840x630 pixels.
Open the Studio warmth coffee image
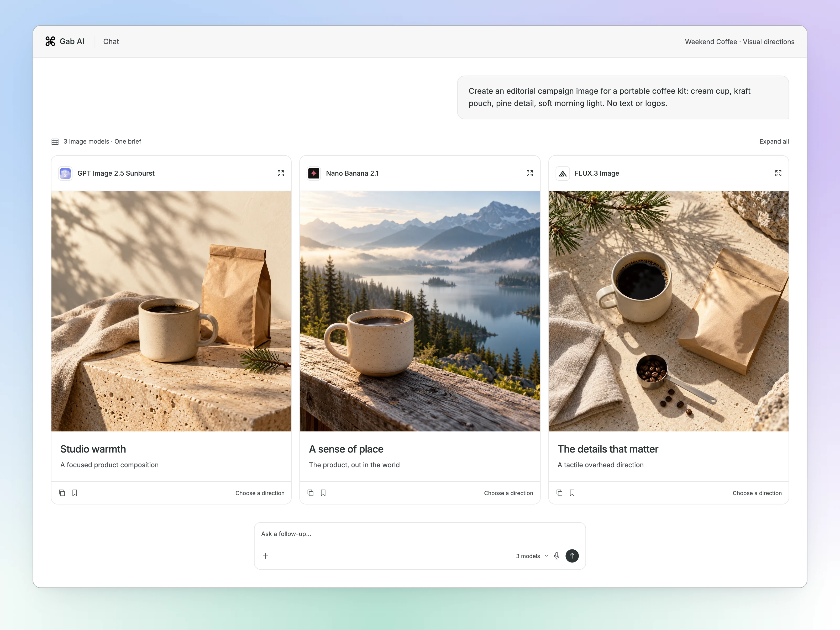(x=171, y=311)
